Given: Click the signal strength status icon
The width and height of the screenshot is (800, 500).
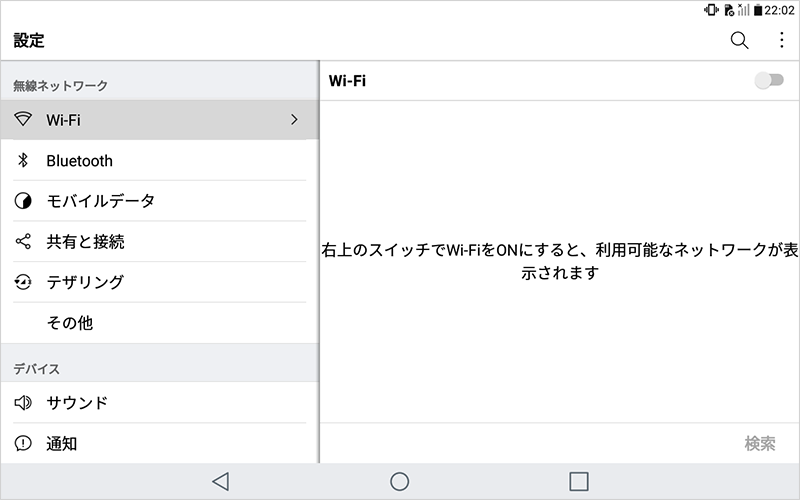Looking at the screenshot, I should [744, 10].
